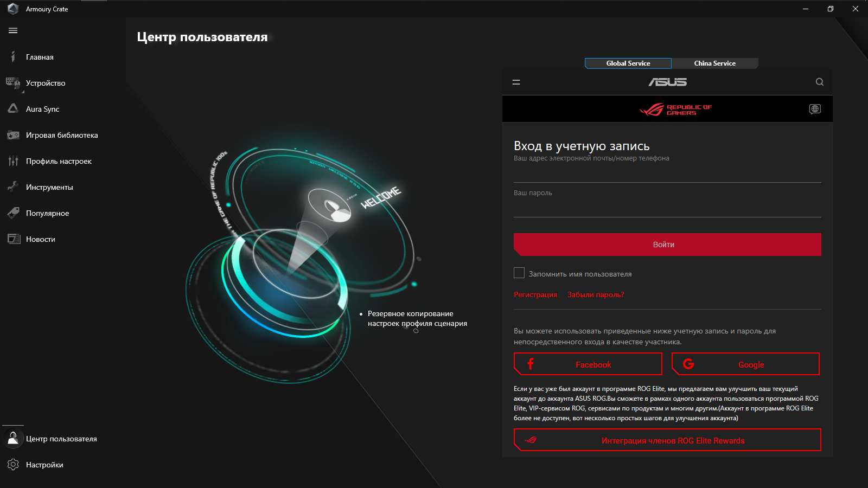This screenshot has height=488, width=868.
Task: Click the ASUS logo in the header
Action: [667, 82]
